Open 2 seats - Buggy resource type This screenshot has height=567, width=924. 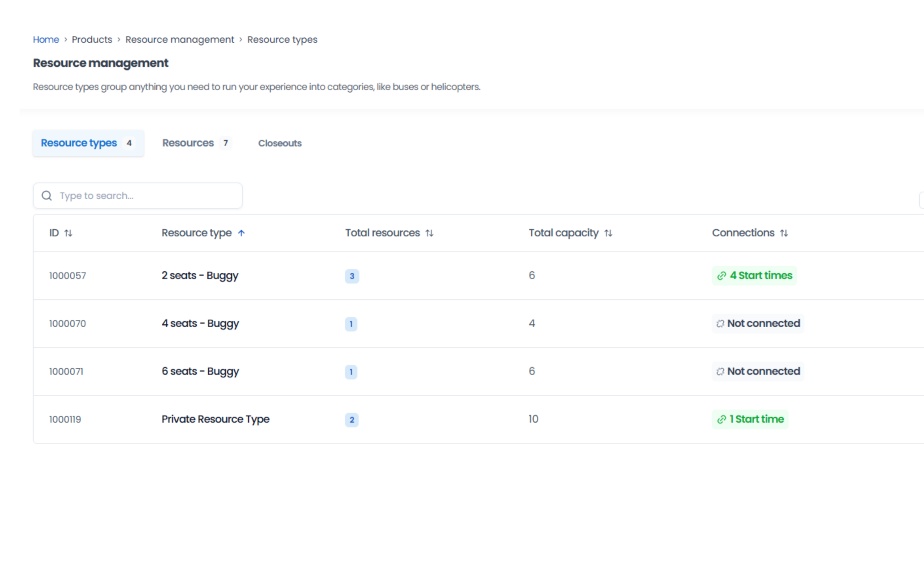click(x=200, y=276)
